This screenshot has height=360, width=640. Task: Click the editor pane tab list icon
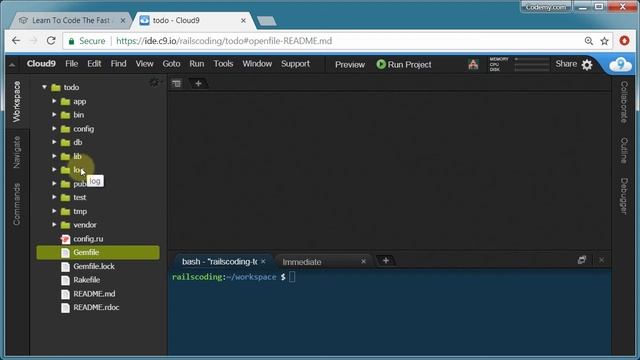click(x=176, y=84)
